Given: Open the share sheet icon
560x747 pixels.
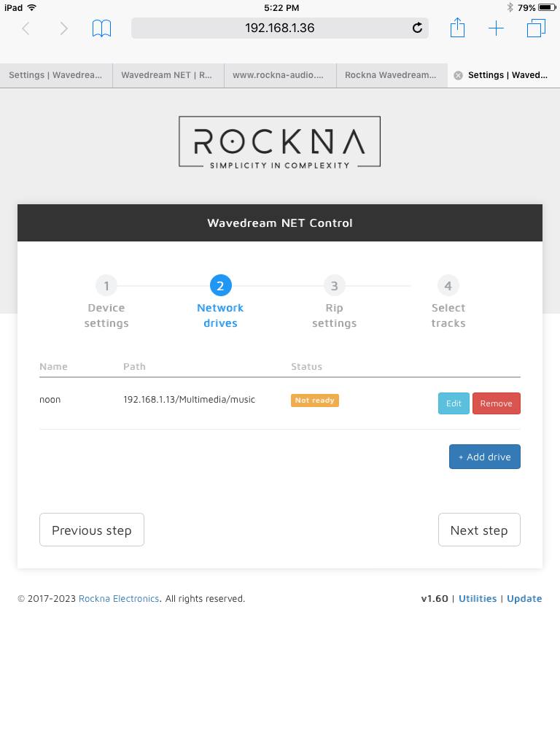Looking at the screenshot, I should click(457, 27).
